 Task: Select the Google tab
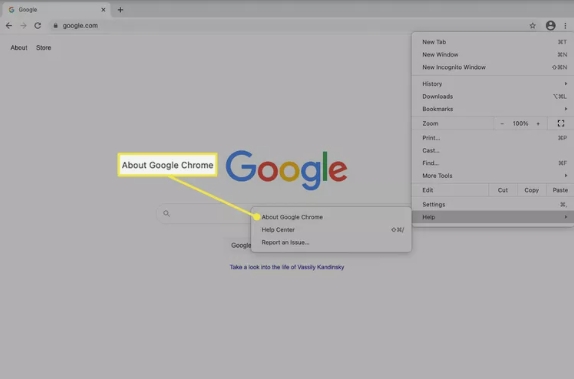tap(57, 10)
